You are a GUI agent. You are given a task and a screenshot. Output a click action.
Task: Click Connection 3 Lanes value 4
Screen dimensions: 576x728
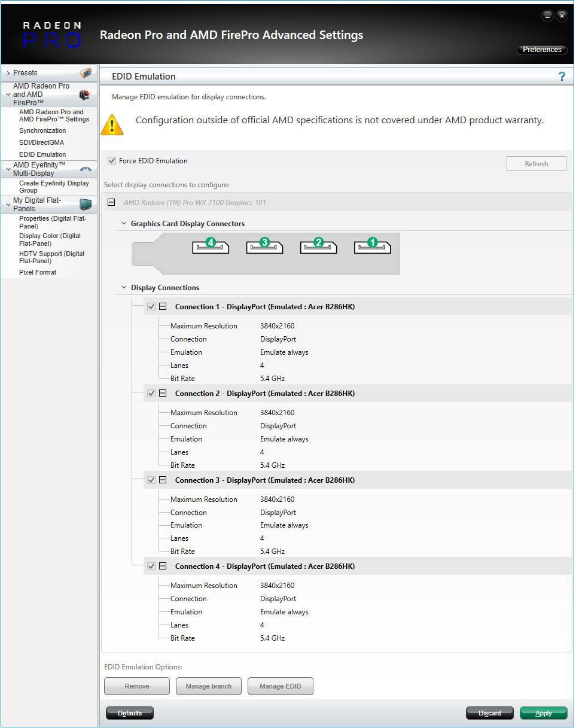tap(262, 538)
